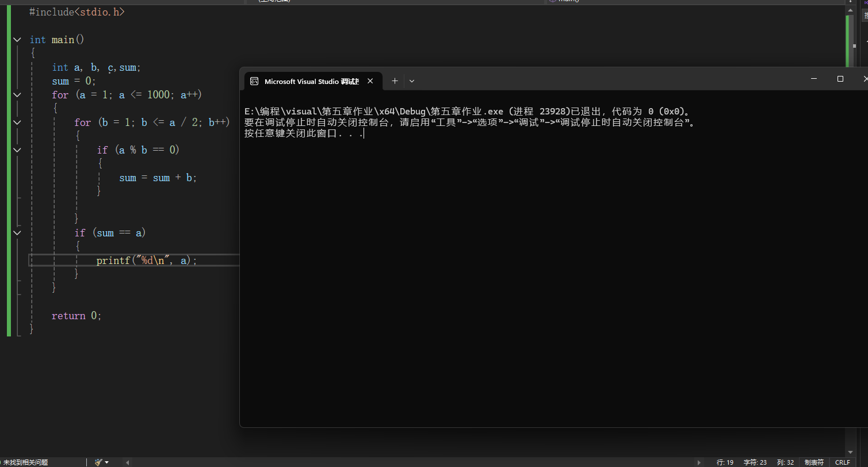Click the sum = sum + b; statement
Image resolution: width=868 pixels, height=467 pixels.
coord(158,178)
